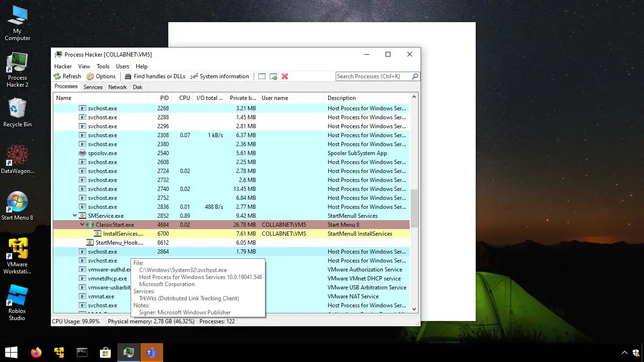Open Roblox Studio desktop shortcut
Image resolution: width=644 pixels, height=362 pixels.
17,303
